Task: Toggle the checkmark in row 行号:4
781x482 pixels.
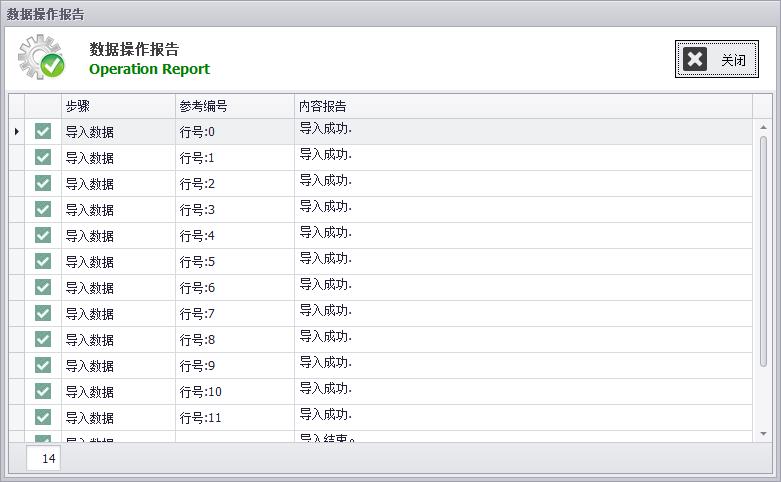Action: [x=43, y=235]
